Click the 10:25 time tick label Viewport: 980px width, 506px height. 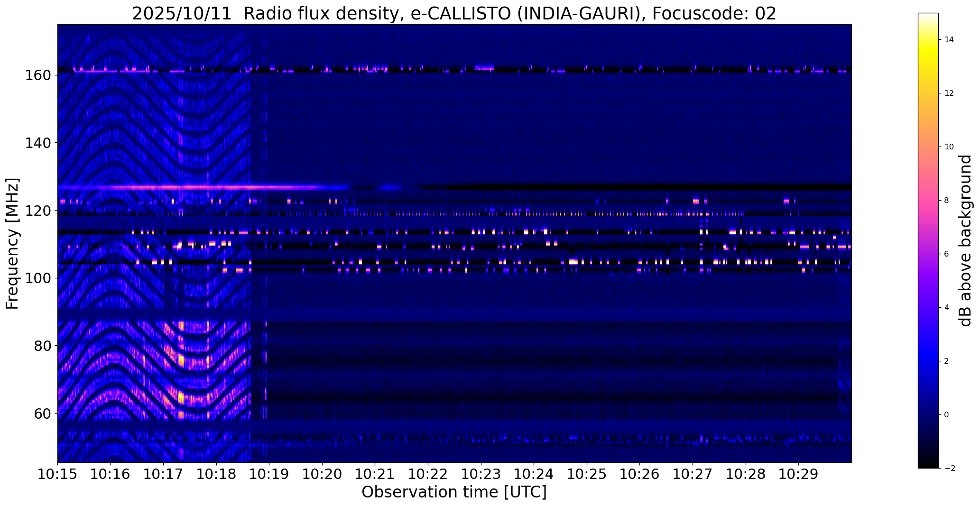tap(587, 474)
